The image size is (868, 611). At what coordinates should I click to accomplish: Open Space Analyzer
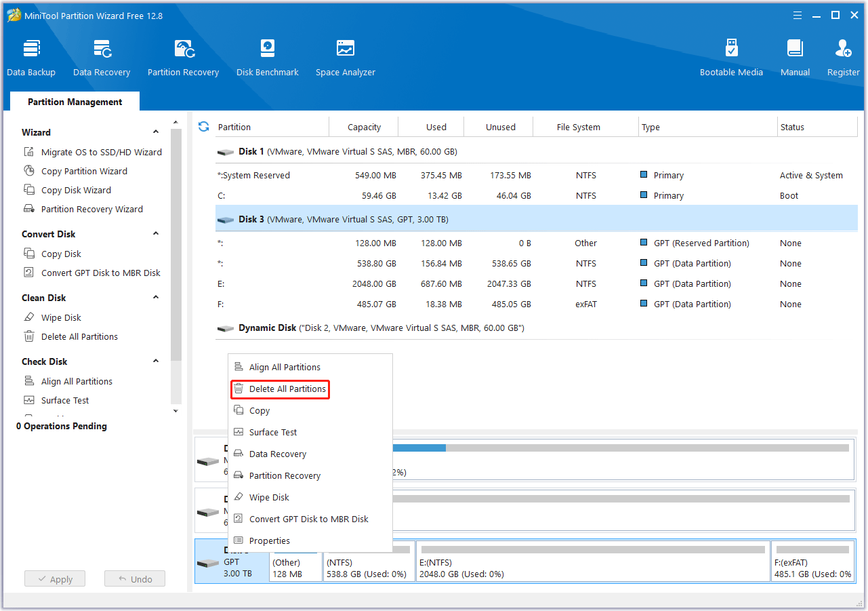tap(346, 58)
